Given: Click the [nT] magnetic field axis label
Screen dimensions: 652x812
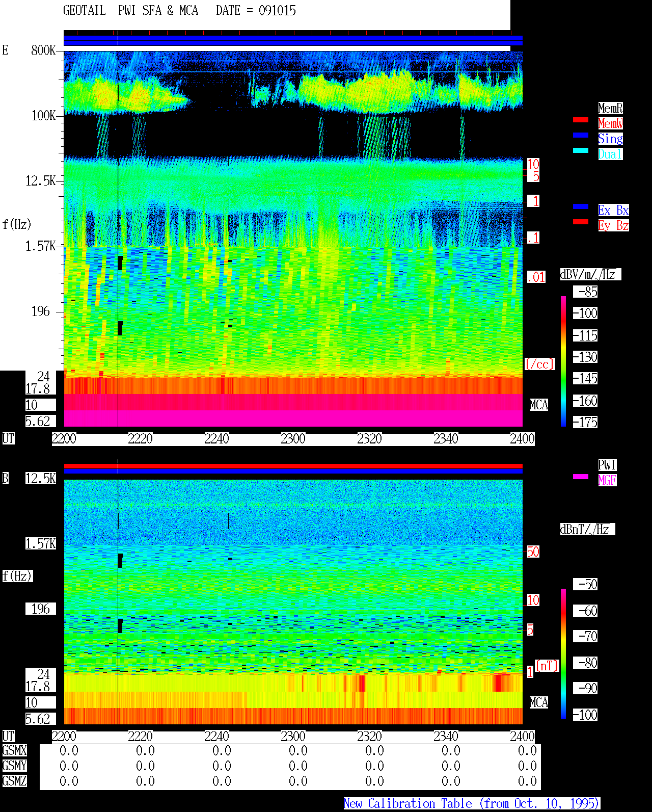Looking at the screenshot, I should [547, 666].
